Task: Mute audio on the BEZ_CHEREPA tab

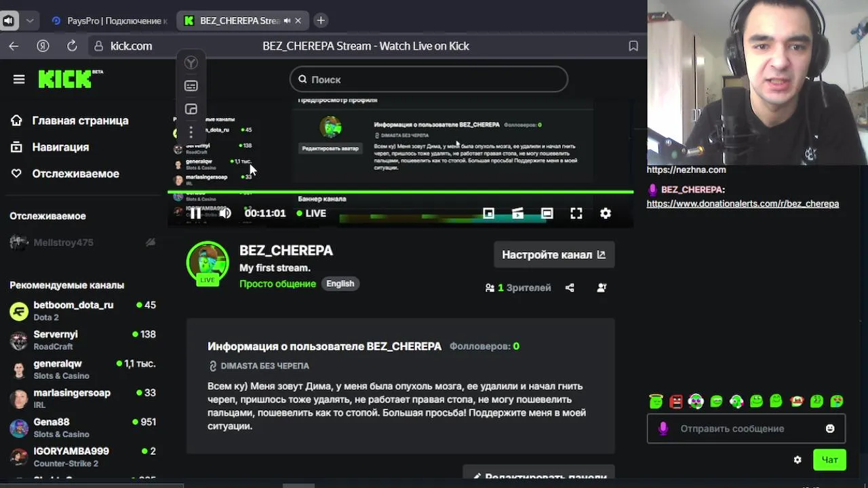Action: 287,20
